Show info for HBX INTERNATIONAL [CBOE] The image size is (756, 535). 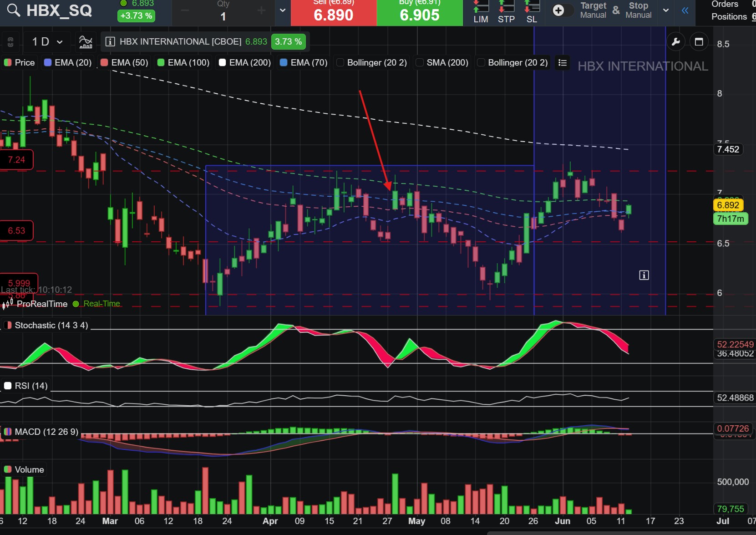(x=110, y=42)
